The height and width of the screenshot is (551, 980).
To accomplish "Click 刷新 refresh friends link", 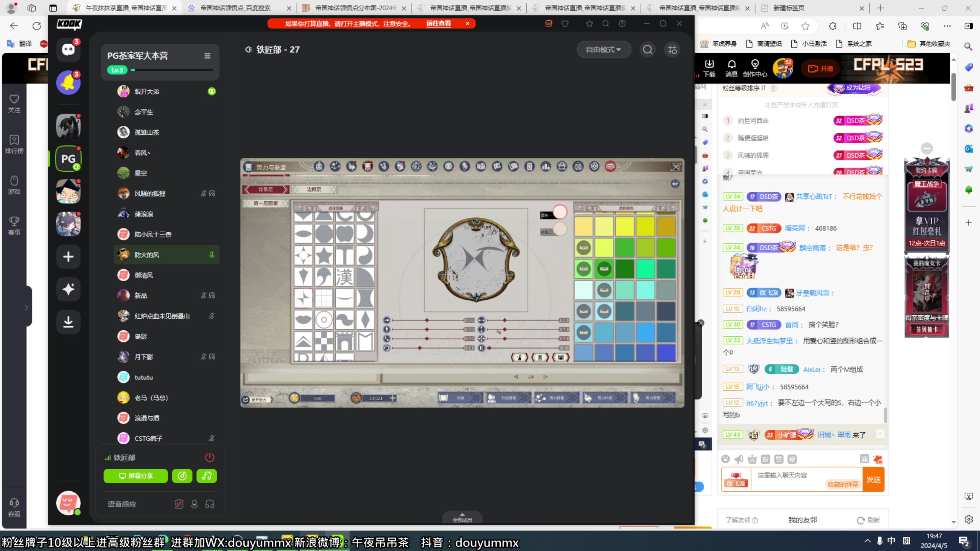I will (x=869, y=520).
